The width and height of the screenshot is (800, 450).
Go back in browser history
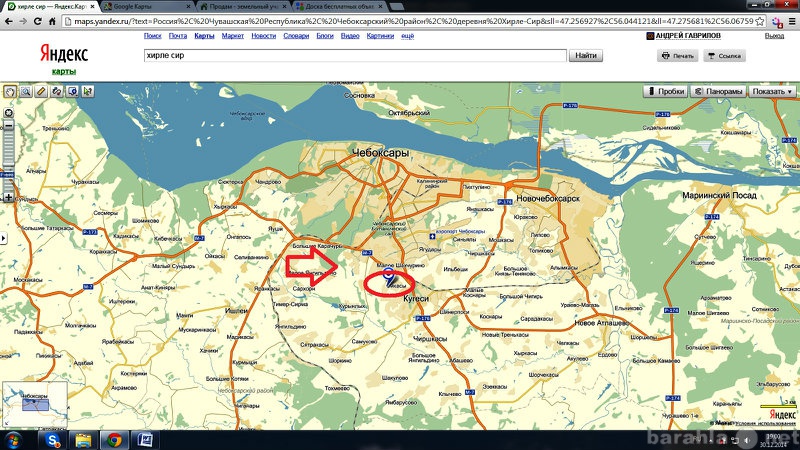click(9, 21)
